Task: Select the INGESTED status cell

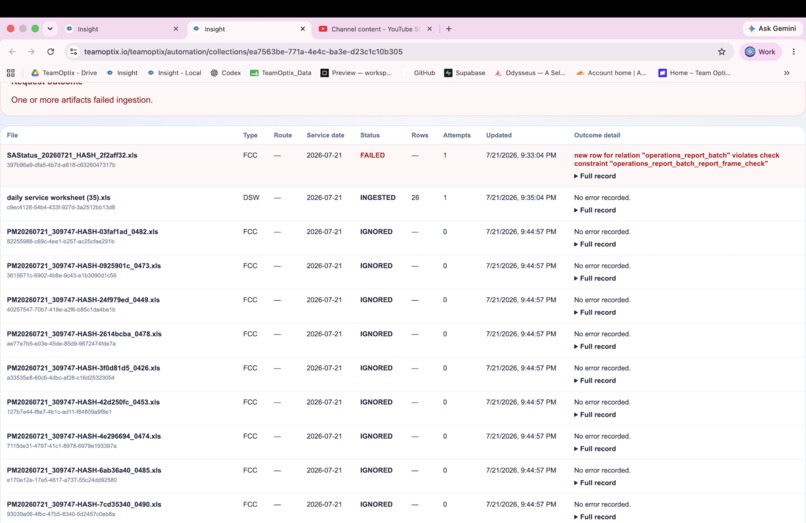Action: (378, 197)
